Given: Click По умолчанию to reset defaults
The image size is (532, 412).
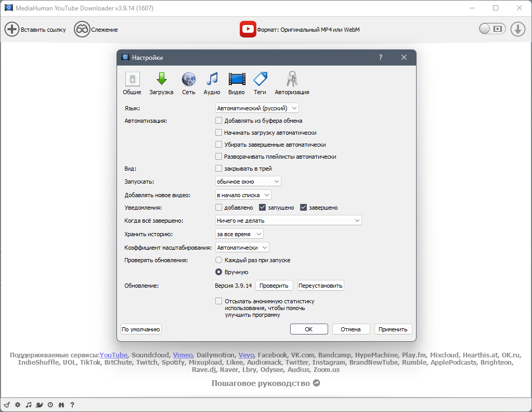Looking at the screenshot, I should pos(141,329).
